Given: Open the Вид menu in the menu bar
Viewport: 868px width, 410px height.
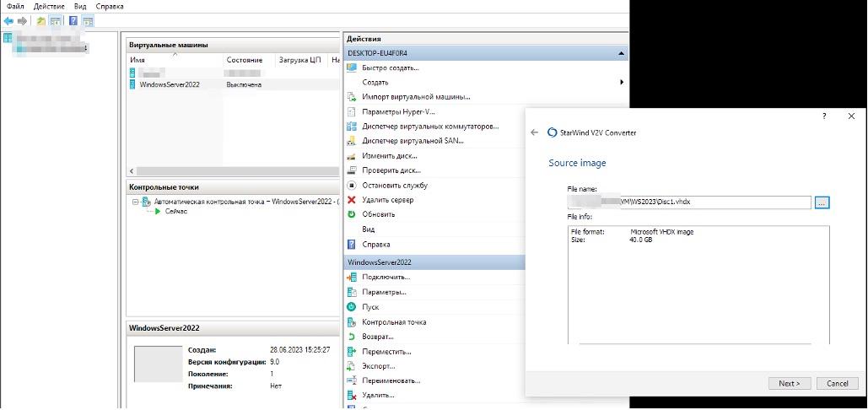Looking at the screenshot, I should tap(80, 6).
